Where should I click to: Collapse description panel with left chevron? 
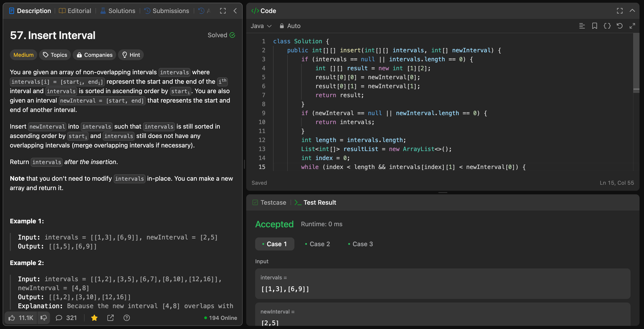235,11
